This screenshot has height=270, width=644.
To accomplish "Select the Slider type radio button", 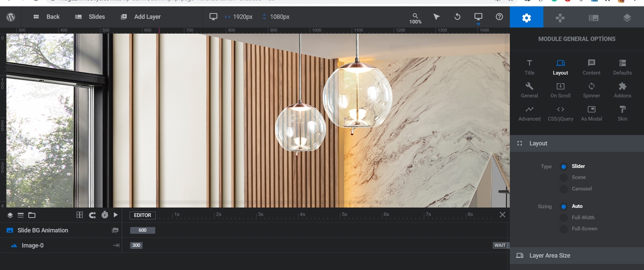I will [564, 167].
